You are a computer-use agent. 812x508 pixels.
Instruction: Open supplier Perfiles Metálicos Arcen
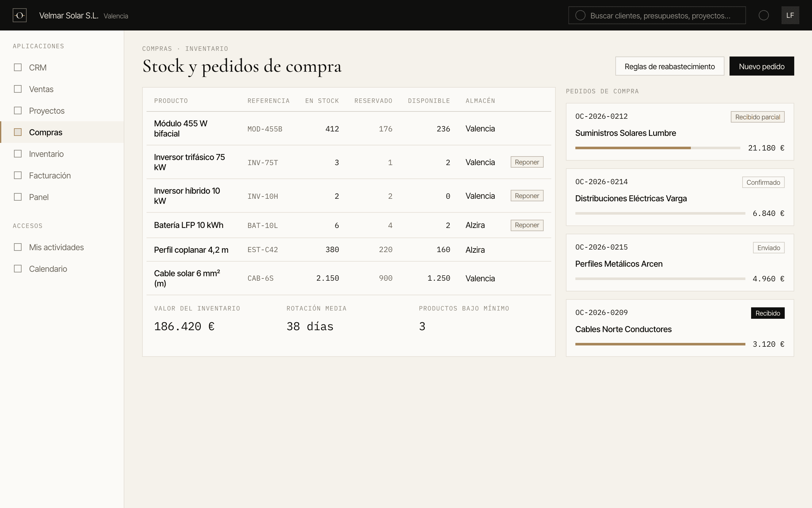tap(619, 264)
